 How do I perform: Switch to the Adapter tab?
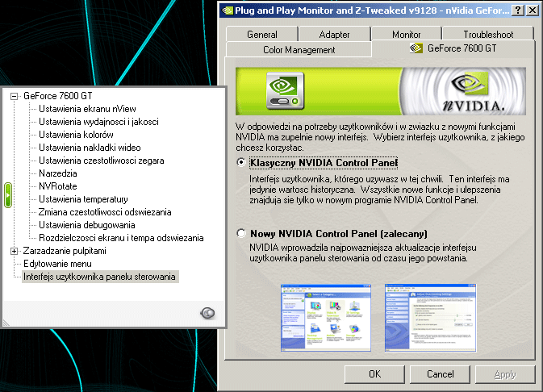334,35
